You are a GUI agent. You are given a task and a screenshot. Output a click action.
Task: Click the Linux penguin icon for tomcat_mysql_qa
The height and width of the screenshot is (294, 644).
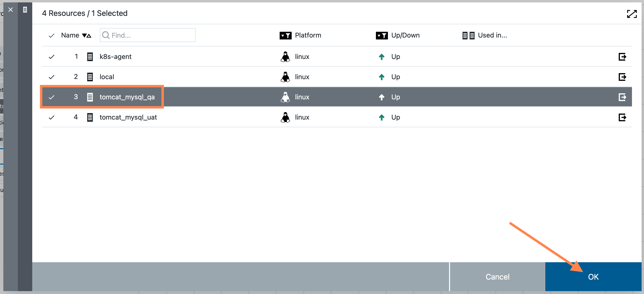285,97
